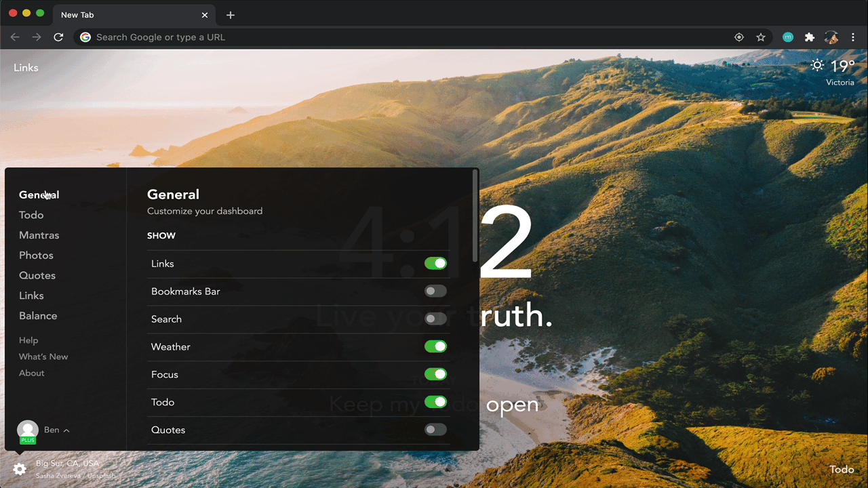Open a new tab with plus button

(x=231, y=15)
